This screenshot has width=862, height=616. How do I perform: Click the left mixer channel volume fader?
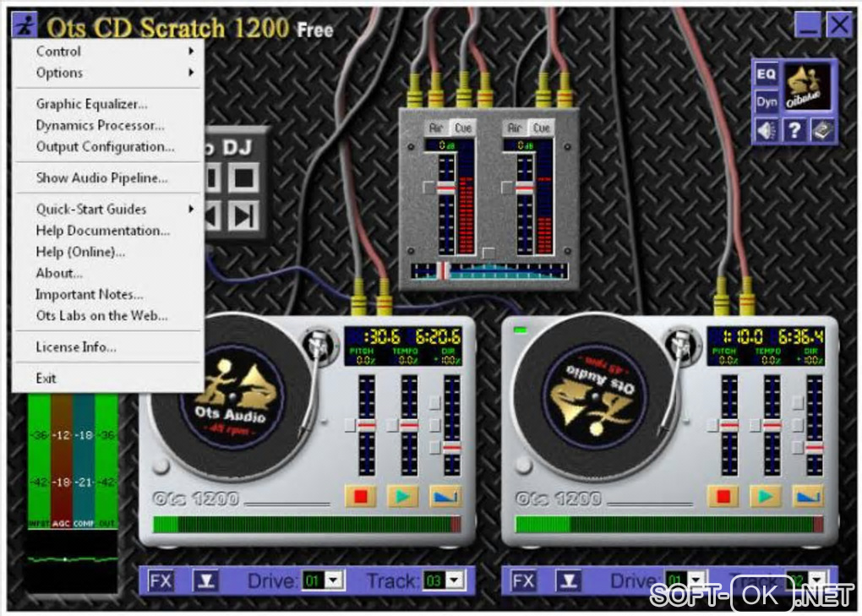click(446, 188)
